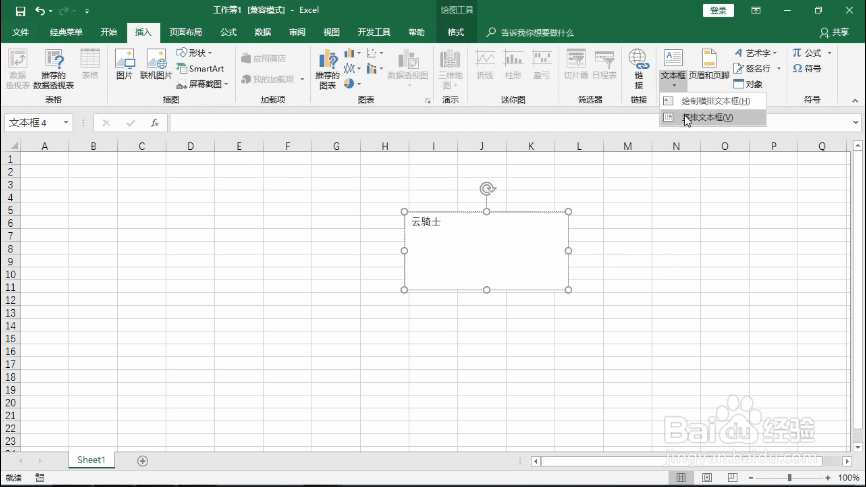
Task: Open the File tab
Action: coord(20,33)
